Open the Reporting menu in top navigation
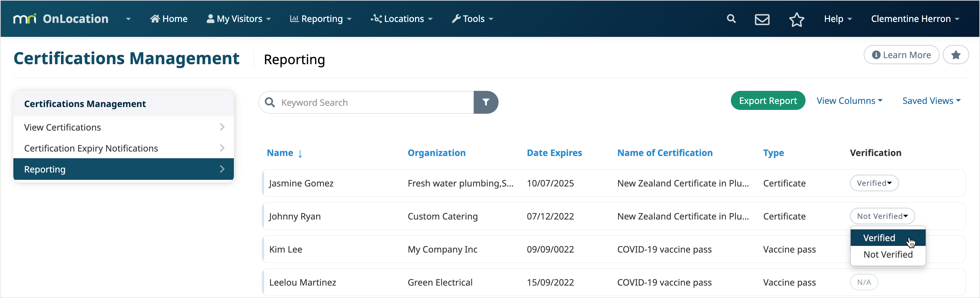Image resolution: width=980 pixels, height=298 pixels. pos(321,19)
